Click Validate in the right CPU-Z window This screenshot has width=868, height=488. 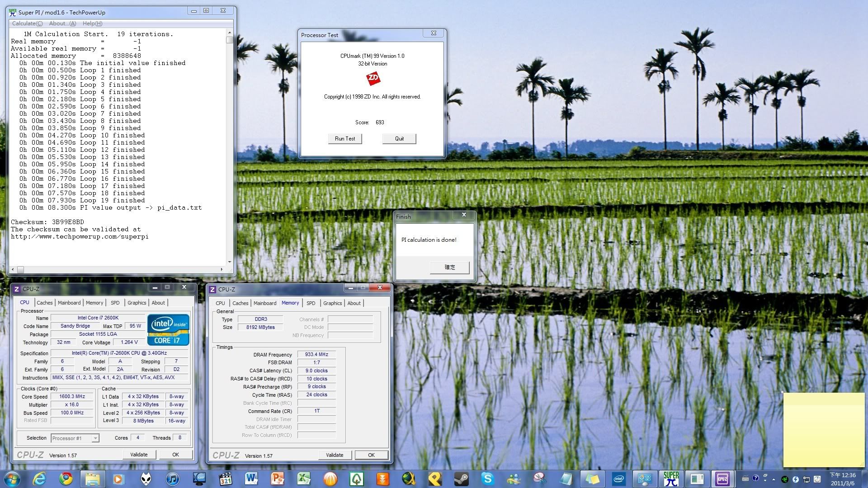click(335, 455)
